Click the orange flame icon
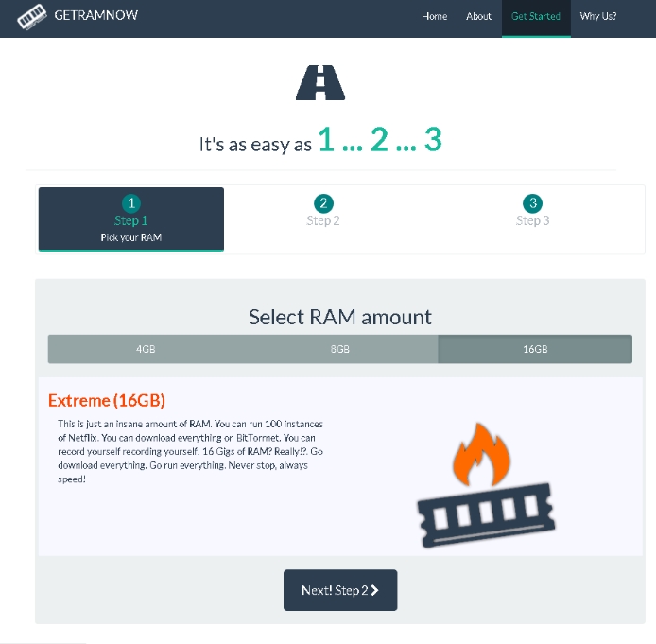656x644 pixels. [x=481, y=454]
